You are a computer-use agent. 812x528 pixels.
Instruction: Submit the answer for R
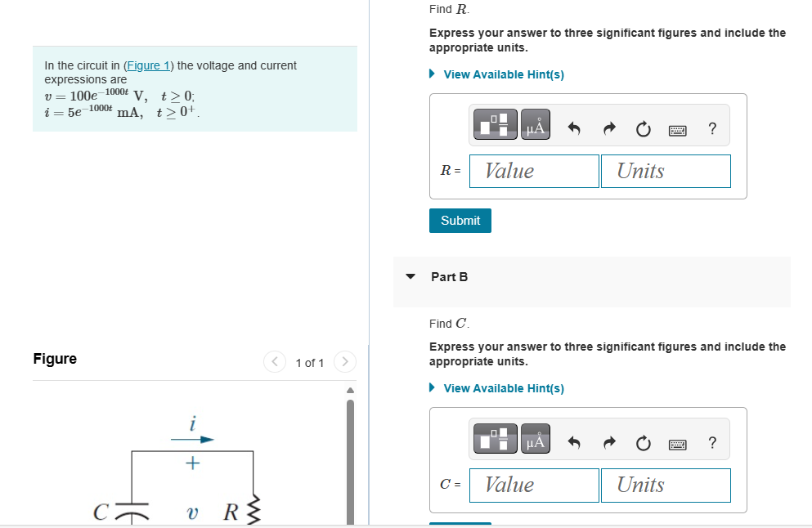[460, 221]
